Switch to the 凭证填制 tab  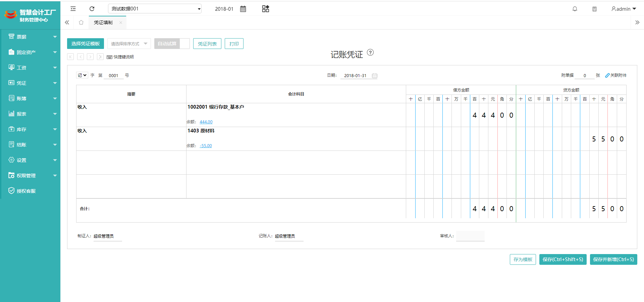[x=103, y=22]
